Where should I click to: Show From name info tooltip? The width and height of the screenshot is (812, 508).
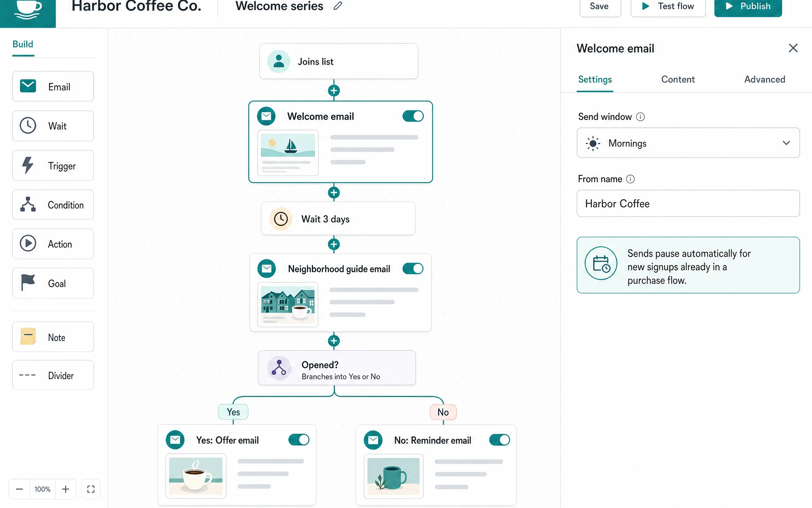[631, 179]
